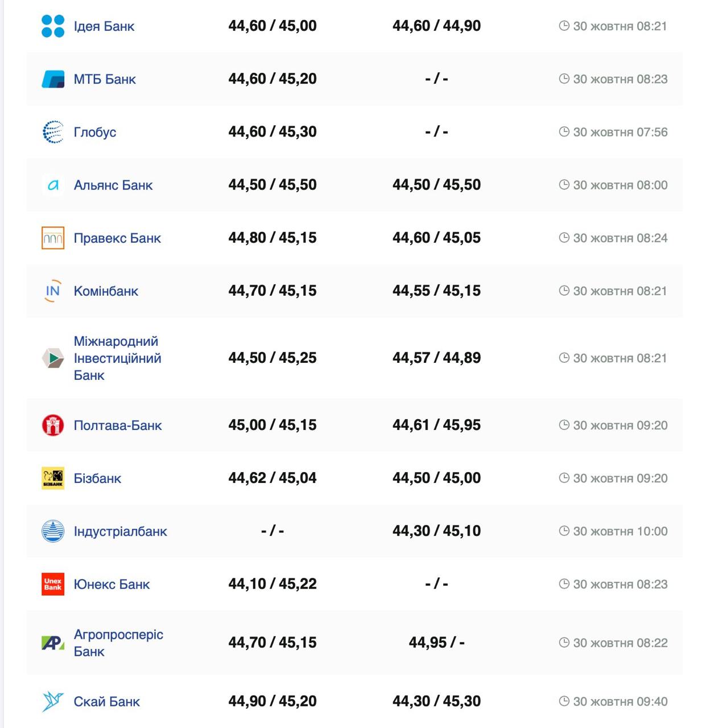Click the Полтава-Банк red round logo
This screenshot has width=702, height=728.
click(x=53, y=425)
